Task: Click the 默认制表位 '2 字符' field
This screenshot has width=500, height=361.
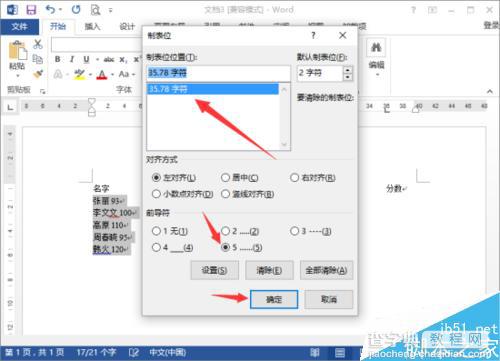Action: (320, 73)
